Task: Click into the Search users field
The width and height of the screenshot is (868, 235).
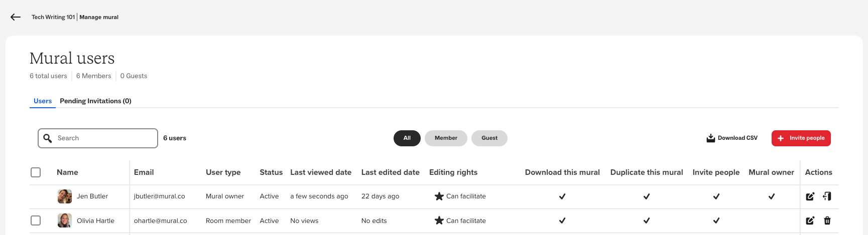Action: (103, 138)
